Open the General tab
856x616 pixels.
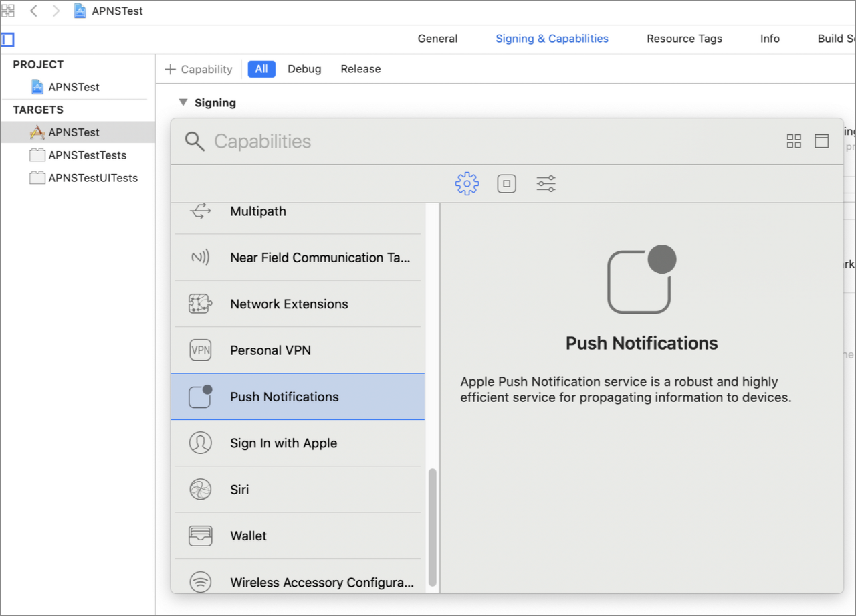pyautogui.click(x=437, y=39)
